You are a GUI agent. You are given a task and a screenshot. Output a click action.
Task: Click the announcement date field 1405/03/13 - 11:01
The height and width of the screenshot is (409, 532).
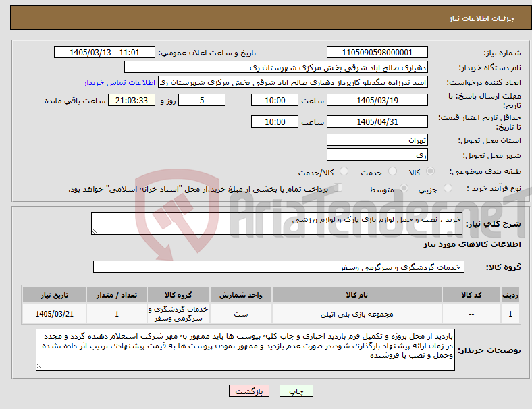(x=105, y=52)
